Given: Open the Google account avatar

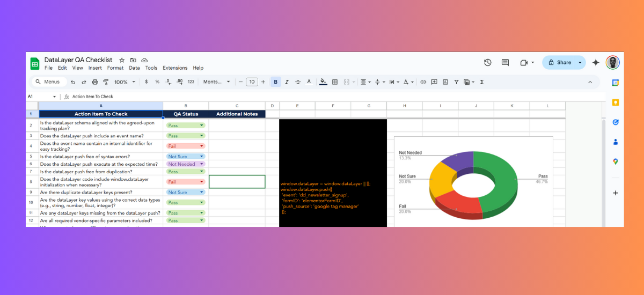Looking at the screenshot, I should coord(613,63).
